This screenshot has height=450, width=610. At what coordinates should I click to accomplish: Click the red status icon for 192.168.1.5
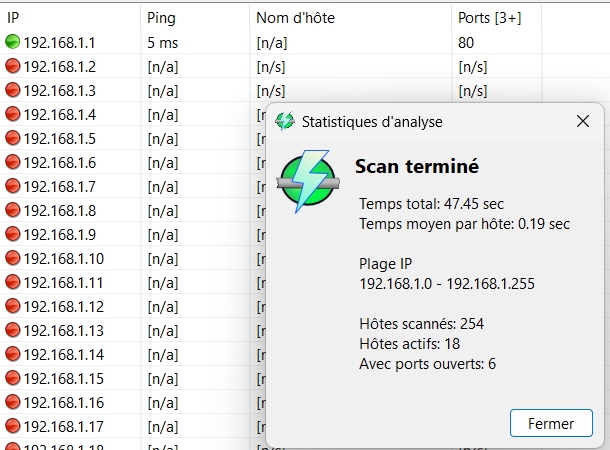[12, 139]
